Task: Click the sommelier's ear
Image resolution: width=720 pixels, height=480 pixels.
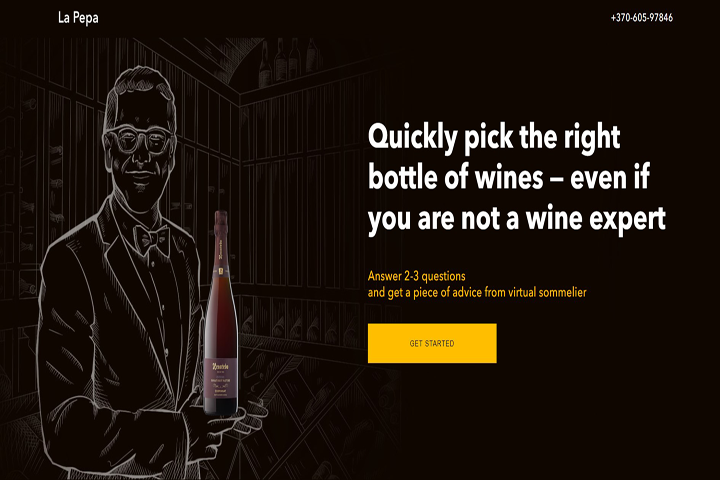Action: [108, 150]
